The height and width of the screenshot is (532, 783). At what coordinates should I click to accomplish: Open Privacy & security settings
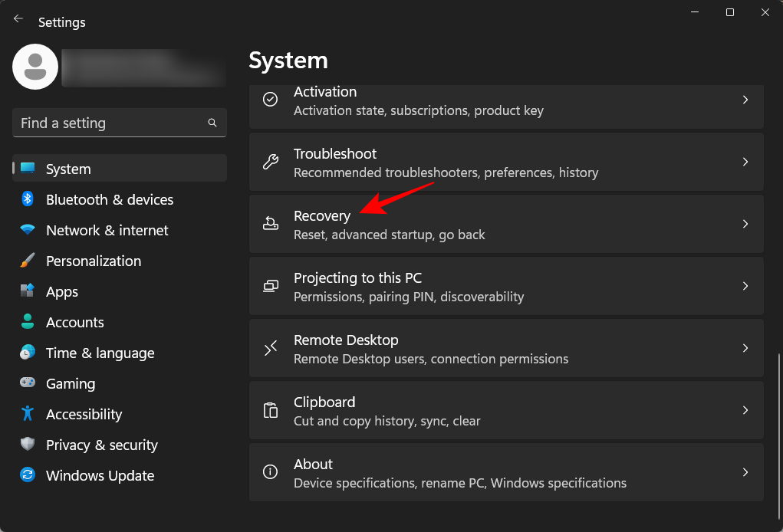[x=100, y=445]
